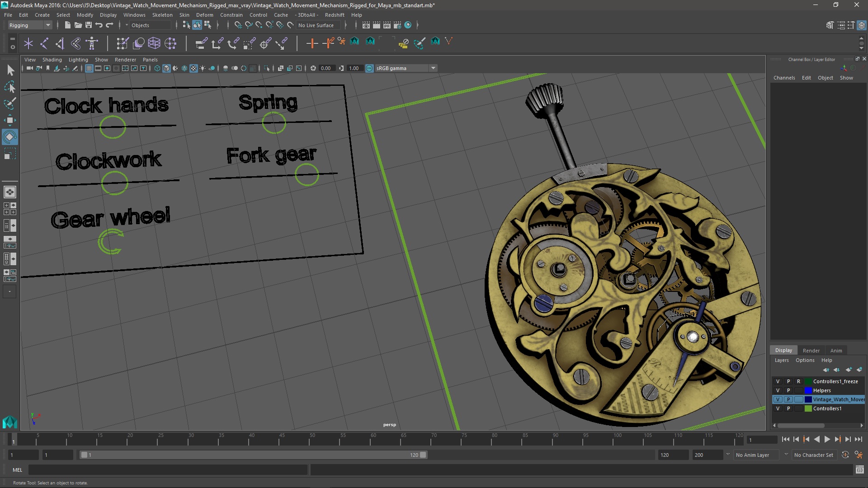Toggle smooth shade all cube button

pos(166,68)
